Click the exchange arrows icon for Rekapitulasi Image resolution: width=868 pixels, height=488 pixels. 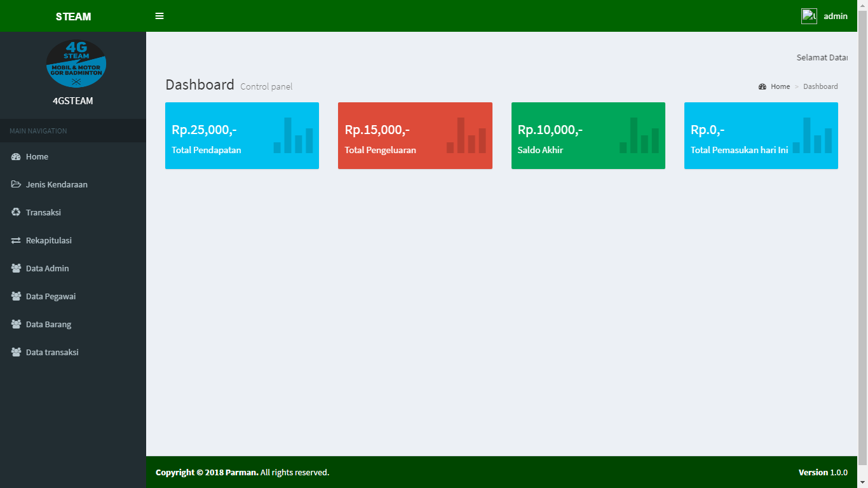(x=17, y=241)
